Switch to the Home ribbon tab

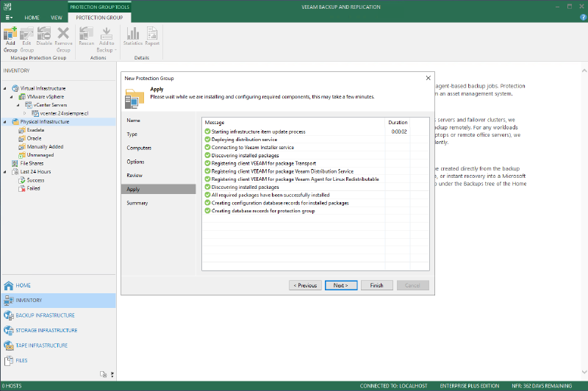click(x=32, y=18)
